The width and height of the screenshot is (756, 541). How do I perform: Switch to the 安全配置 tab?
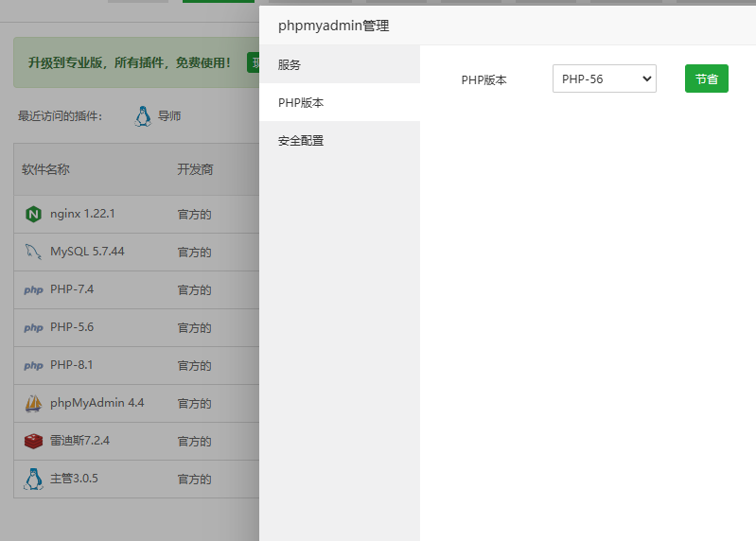coord(340,141)
